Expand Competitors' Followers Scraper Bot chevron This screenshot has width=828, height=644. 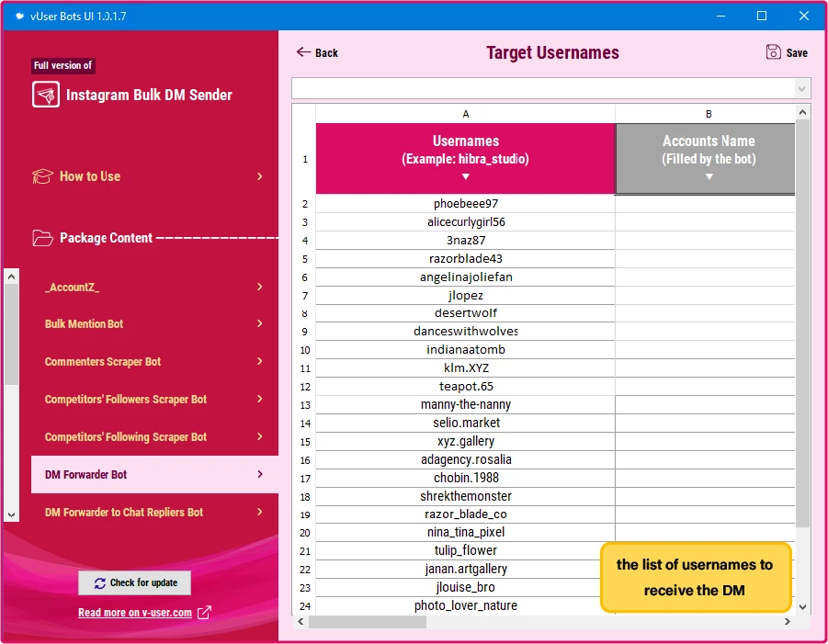pos(259,399)
